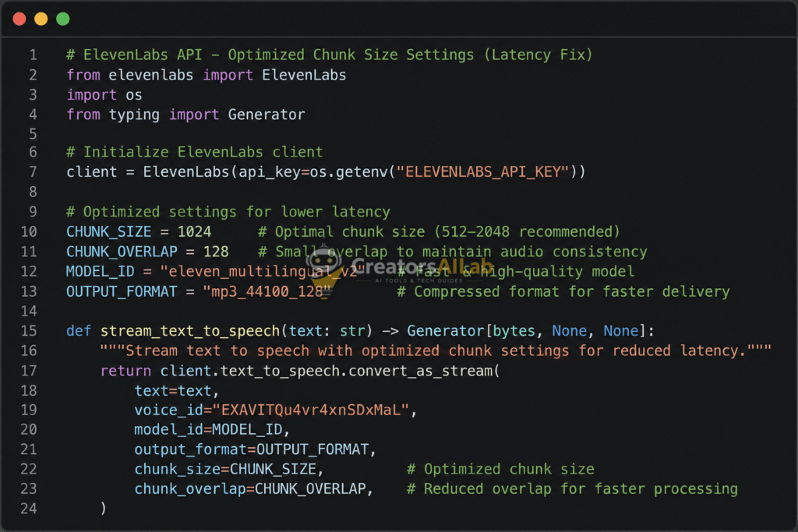Click the green maximize window button
The image size is (798, 532).
click(x=63, y=19)
